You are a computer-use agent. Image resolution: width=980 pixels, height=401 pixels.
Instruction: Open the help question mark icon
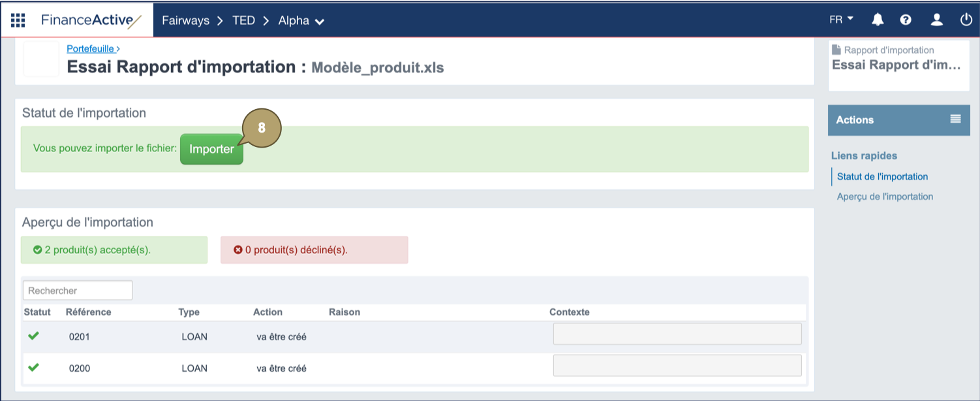click(906, 20)
